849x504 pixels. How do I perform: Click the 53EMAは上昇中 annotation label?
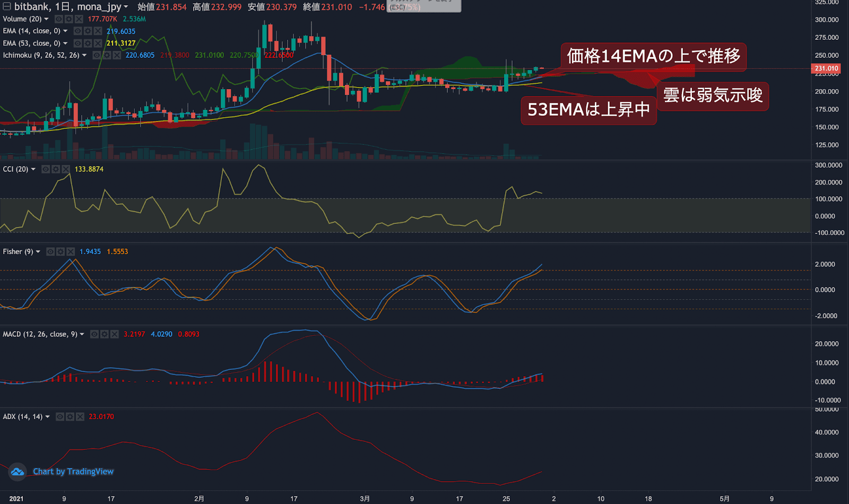point(588,110)
